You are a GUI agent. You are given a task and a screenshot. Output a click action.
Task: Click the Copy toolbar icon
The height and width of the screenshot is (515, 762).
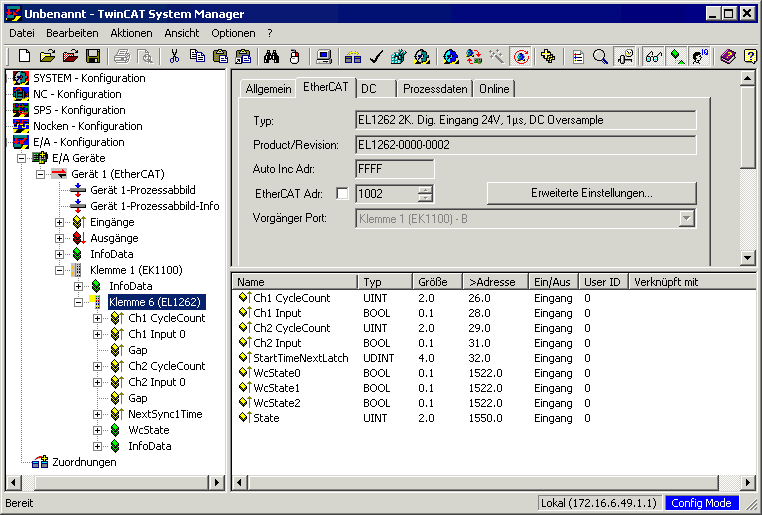[197, 57]
